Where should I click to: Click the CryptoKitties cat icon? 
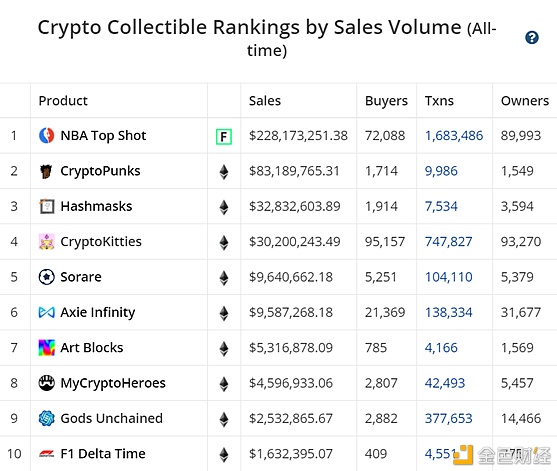point(47,242)
